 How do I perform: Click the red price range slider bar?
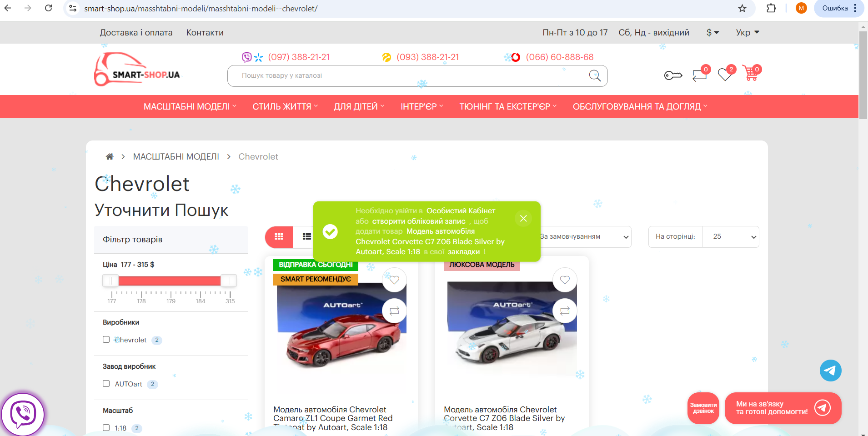[x=169, y=281]
